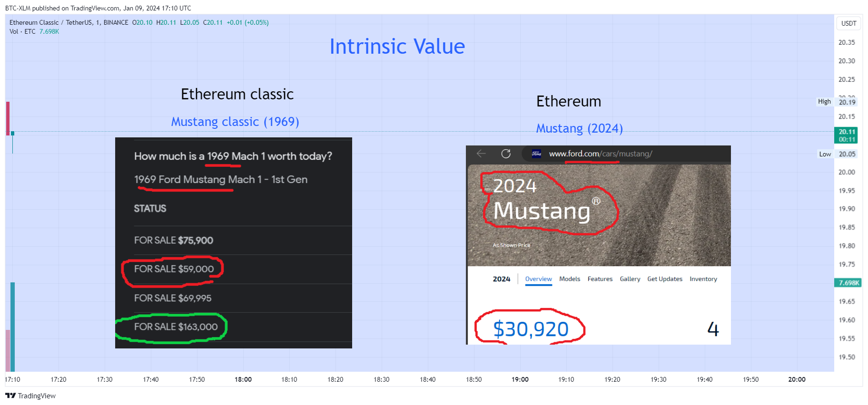The height and width of the screenshot is (405, 868).
Task: Click the bold 2024 year label beside Overview
Action: (502, 279)
